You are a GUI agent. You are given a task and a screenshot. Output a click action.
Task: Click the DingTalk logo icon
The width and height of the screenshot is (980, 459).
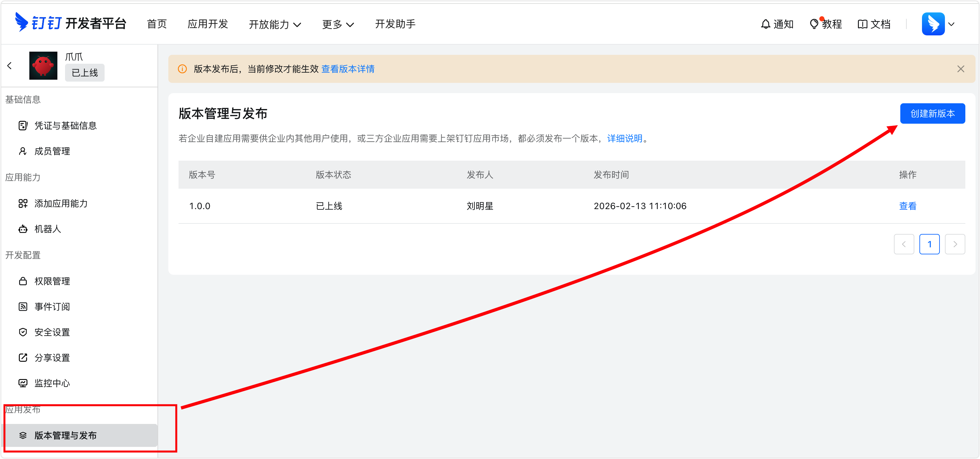pyautogui.click(x=21, y=22)
